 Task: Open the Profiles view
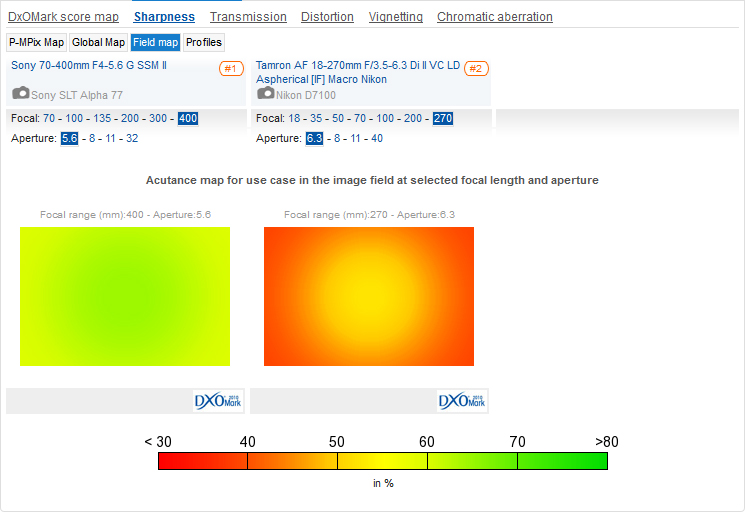tap(204, 42)
